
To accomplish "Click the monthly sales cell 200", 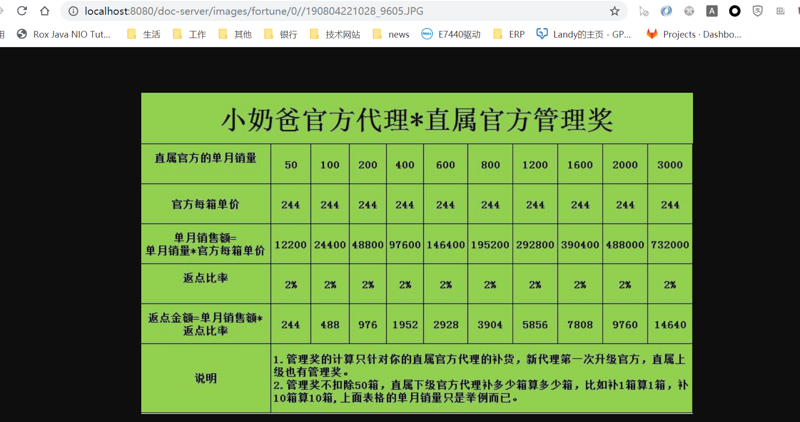I will coord(367,165).
